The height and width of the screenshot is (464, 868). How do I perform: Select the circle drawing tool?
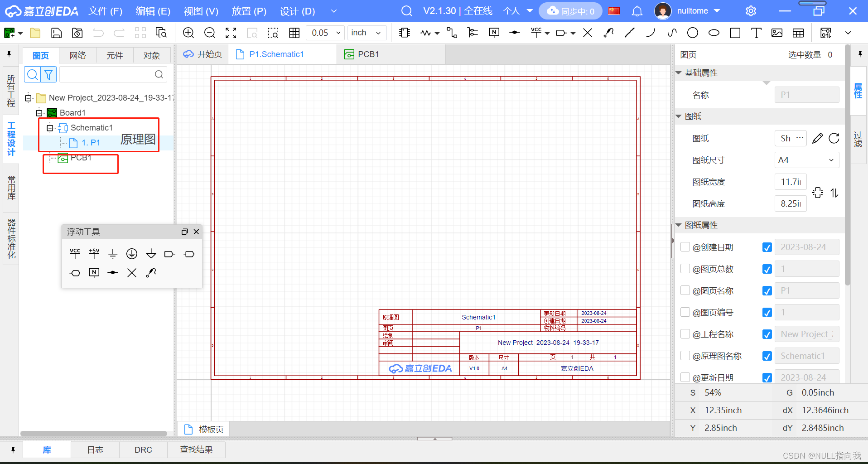point(693,33)
